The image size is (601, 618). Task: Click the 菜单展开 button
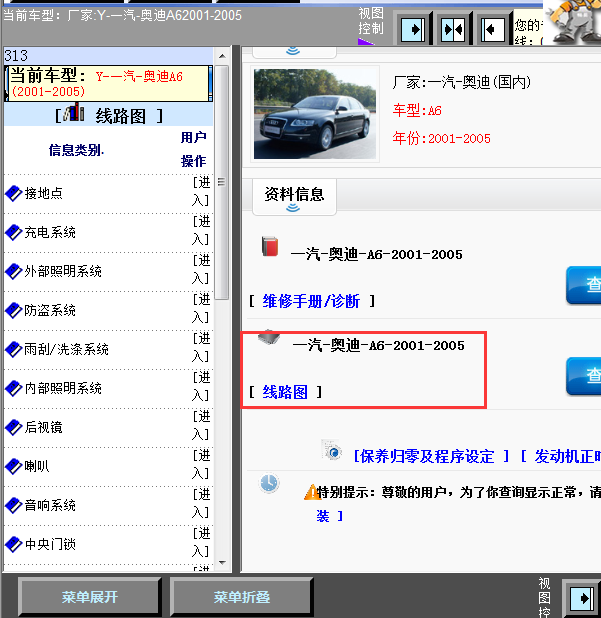(90, 597)
